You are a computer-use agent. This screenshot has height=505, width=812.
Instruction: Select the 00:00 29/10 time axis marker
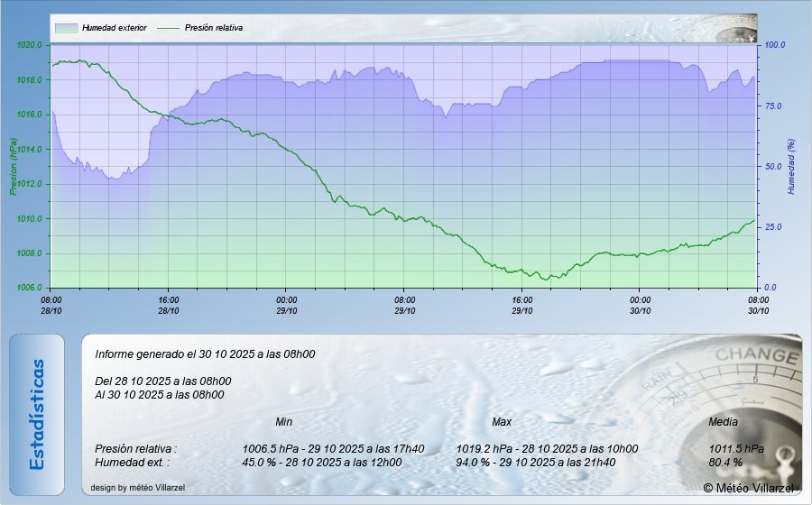coord(287,305)
